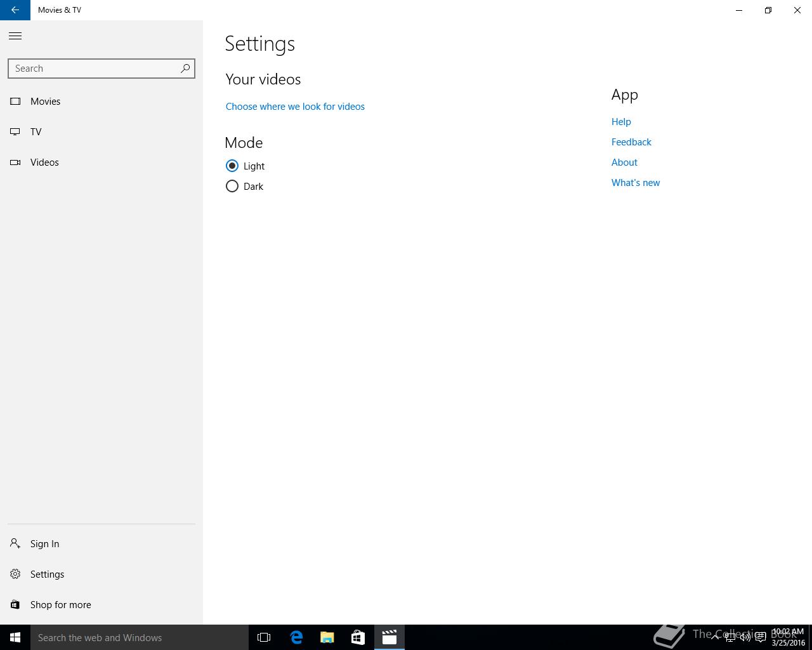
Task: Toggle the hamburger navigation menu
Action: point(15,36)
